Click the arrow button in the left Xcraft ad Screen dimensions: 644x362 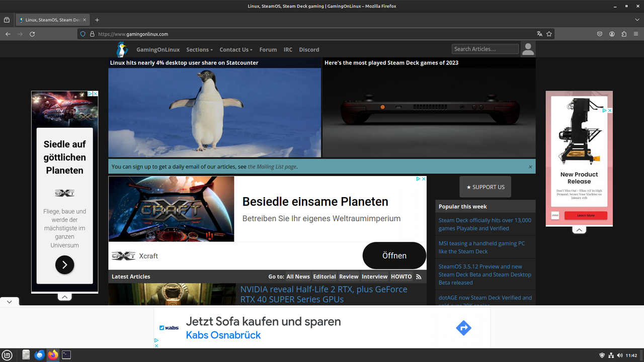(x=64, y=264)
